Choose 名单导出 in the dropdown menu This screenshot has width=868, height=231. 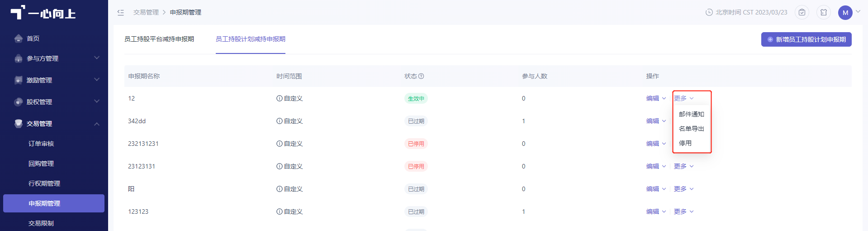point(692,129)
